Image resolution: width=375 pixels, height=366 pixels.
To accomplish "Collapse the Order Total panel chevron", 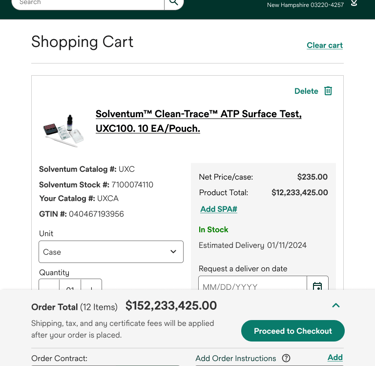I will coord(336,305).
